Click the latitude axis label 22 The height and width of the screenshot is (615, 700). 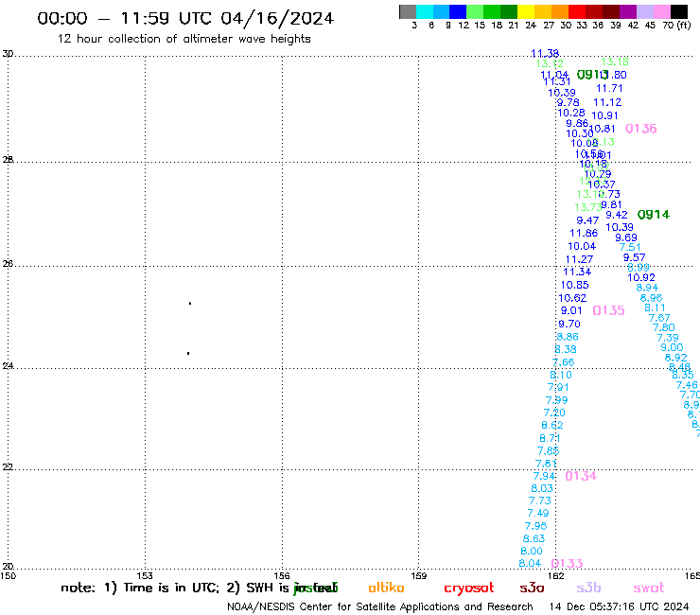pyautogui.click(x=8, y=466)
